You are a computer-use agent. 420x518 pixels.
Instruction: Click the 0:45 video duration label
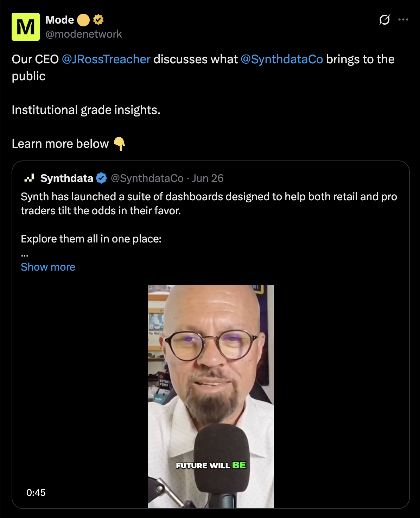click(36, 492)
